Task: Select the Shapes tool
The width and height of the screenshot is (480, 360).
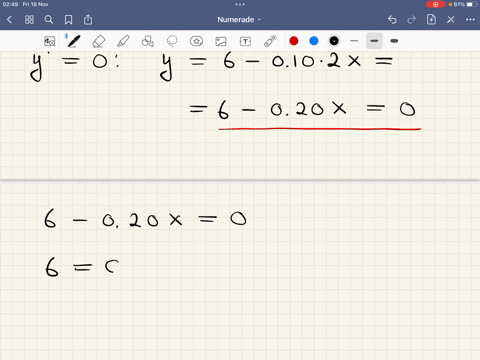Action: tap(148, 41)
